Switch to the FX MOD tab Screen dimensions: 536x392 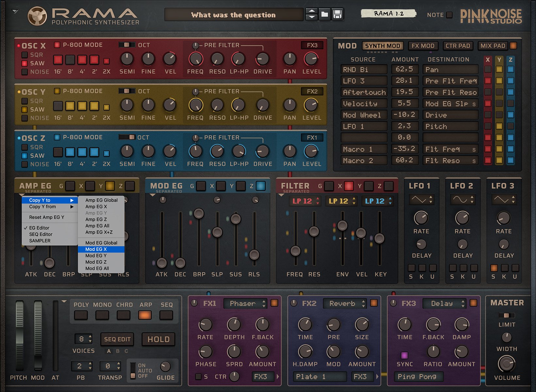(423, 46)
